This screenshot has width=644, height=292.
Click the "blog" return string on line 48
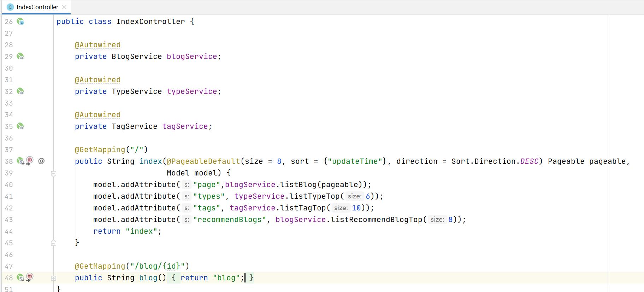click(226, 278)
